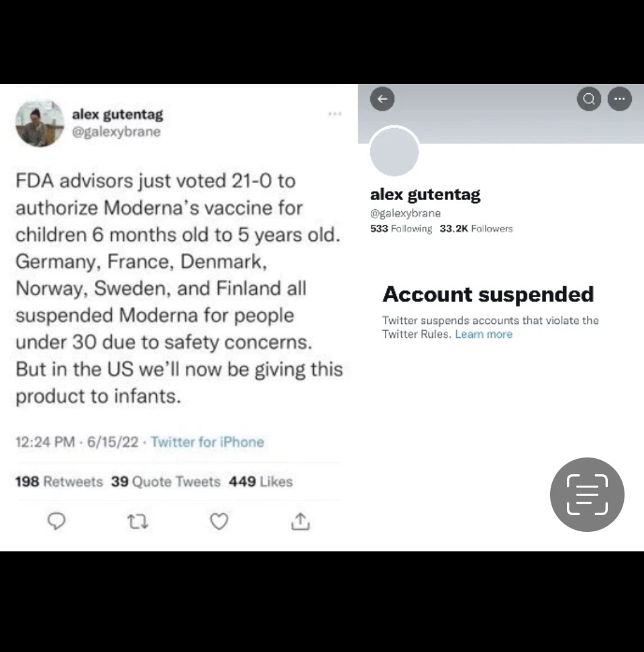Open the Twitter for iPhone link
Screen dimensions: 644x652
point(207,442)
